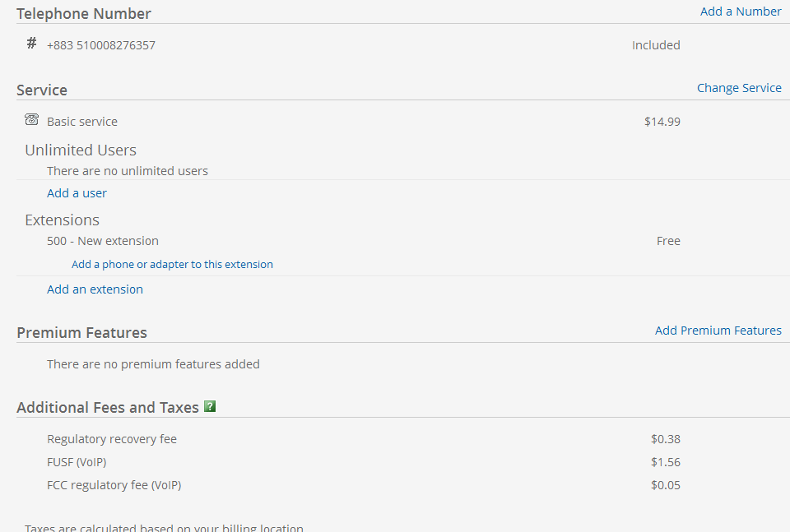This screenshot has height=532, width=790.
Task: Click the Unlimited Users heading
Action: (x=81, y=150)
